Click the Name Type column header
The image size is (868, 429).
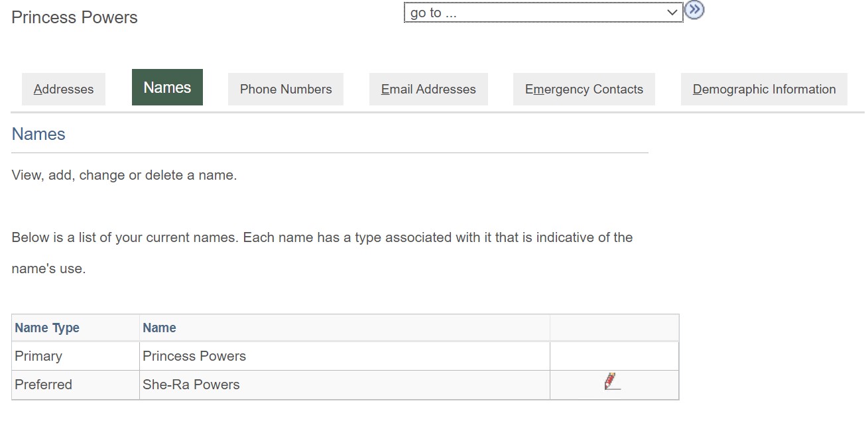[x=47, y=328]
